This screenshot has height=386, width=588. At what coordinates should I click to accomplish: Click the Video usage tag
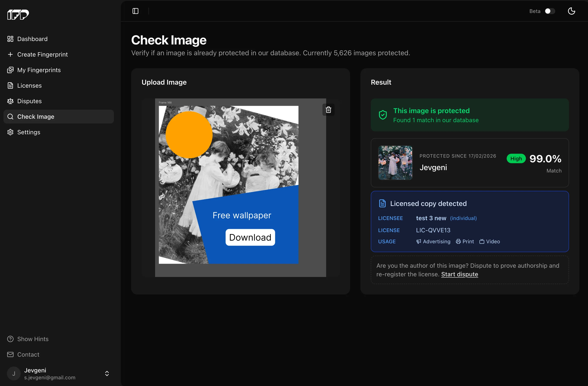489,242
